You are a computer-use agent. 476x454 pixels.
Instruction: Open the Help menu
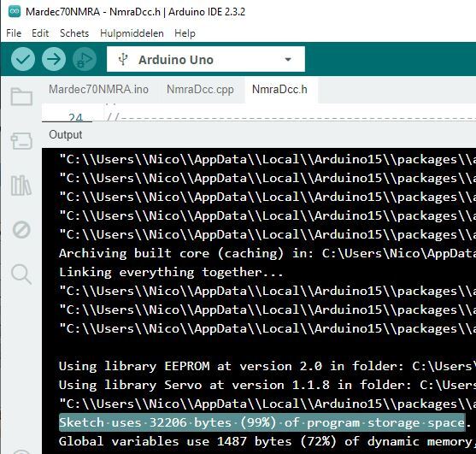pyautogui.click(x=185, y=33)
